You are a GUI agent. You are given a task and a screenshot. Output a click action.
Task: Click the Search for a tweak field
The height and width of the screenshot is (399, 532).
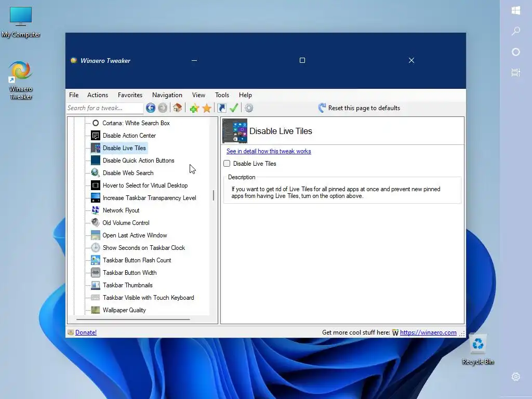105,108
